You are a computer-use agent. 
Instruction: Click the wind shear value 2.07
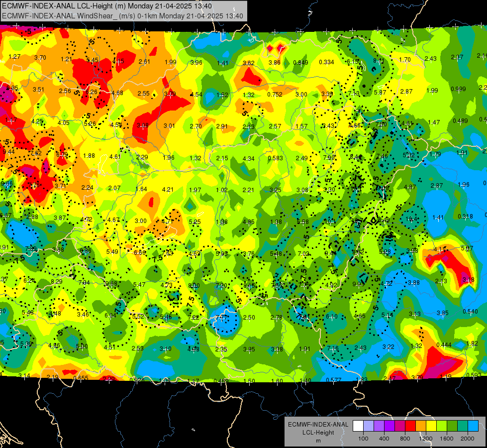click(x=114, y=188)
